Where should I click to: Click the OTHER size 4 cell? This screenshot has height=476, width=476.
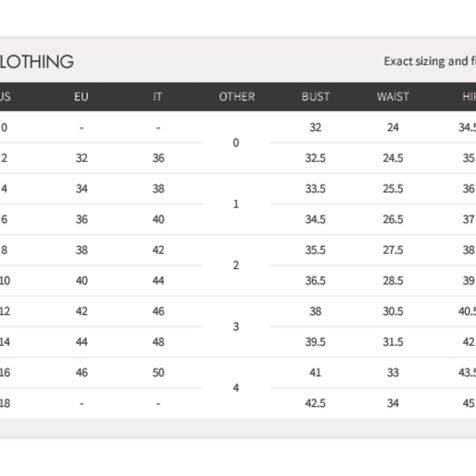tap(236, 388)
